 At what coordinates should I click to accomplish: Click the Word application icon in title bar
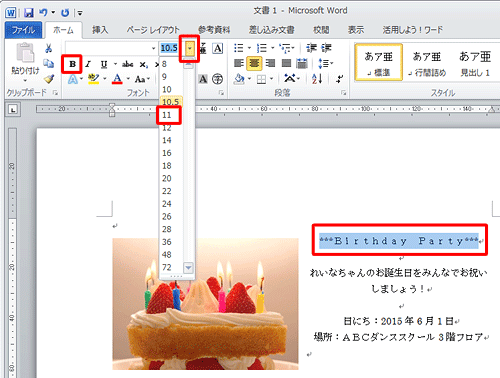tap(11, 13)
